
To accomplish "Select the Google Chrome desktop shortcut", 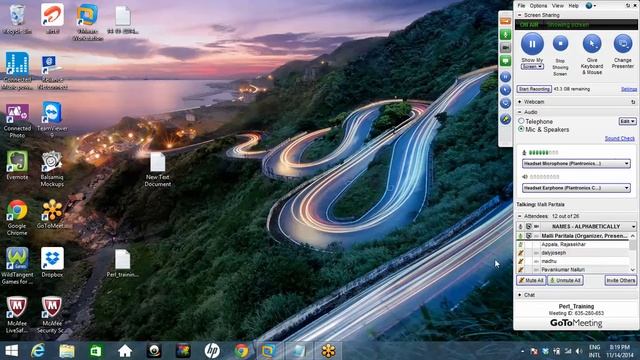I will click(x=17, y=218).
